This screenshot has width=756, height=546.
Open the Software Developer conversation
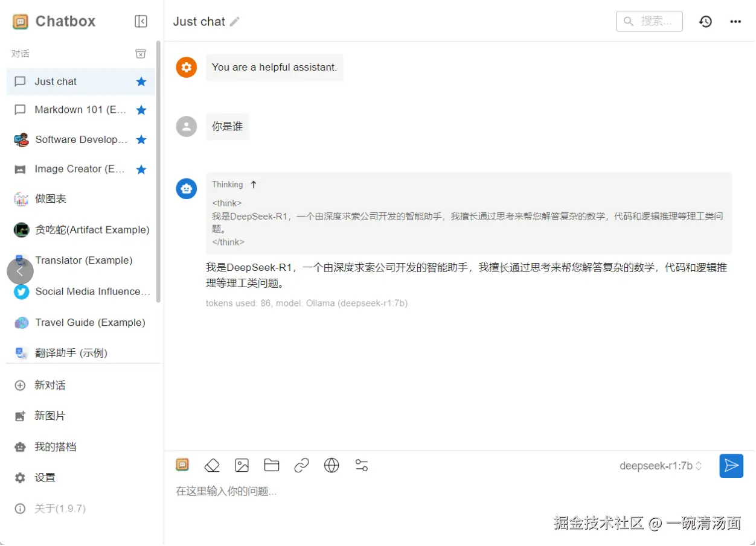[81, 139]
